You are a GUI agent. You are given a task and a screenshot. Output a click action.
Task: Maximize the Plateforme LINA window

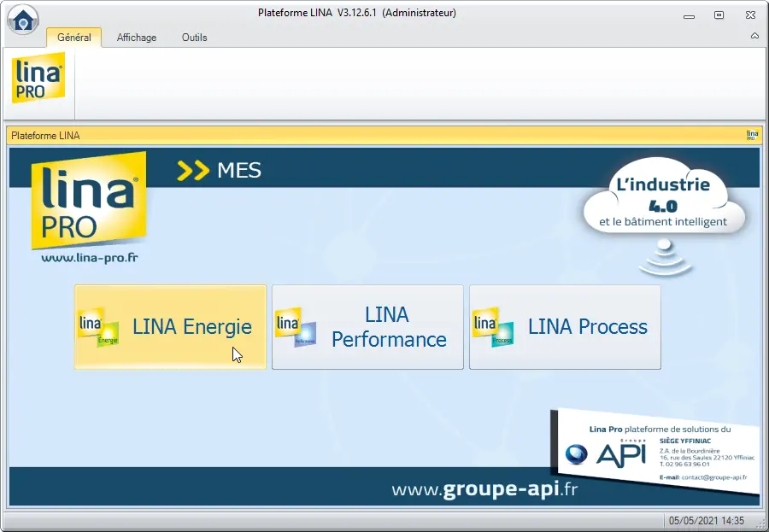pyautogui.click(x=719, y=15)
